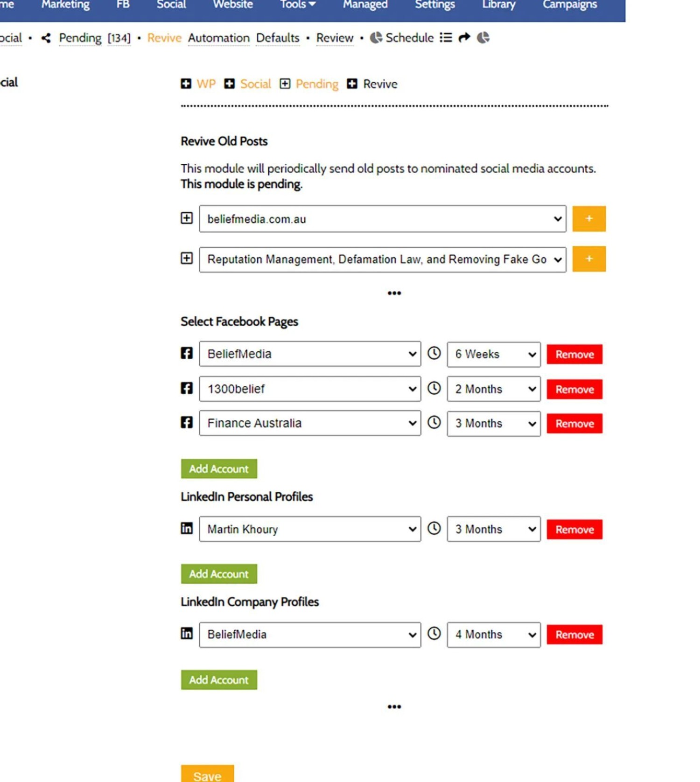Toggle the plus box beside WP
The height and width of the screenshot is (782, 700).
[186, 84]
